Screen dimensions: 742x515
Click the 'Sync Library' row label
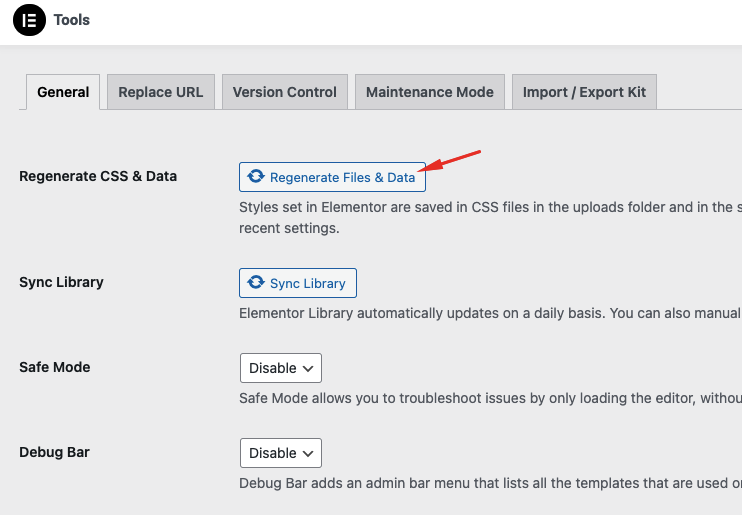point(61,282)
